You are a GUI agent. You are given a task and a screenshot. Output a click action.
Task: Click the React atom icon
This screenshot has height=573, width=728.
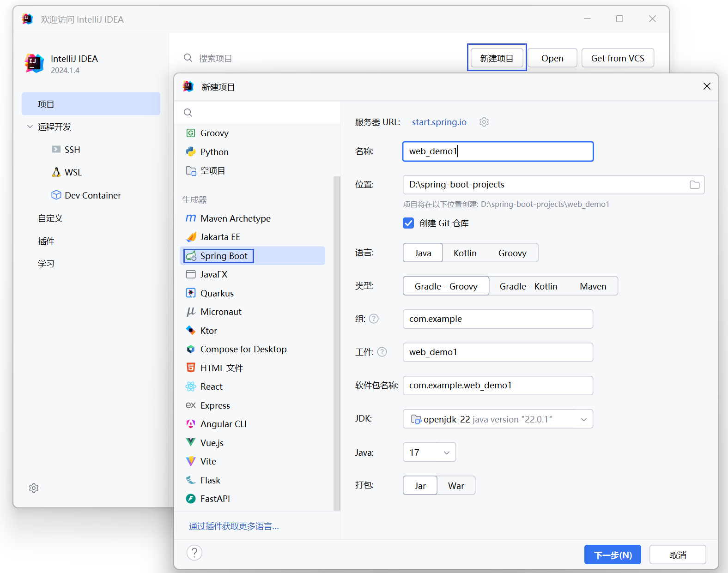tap(191, 386)
